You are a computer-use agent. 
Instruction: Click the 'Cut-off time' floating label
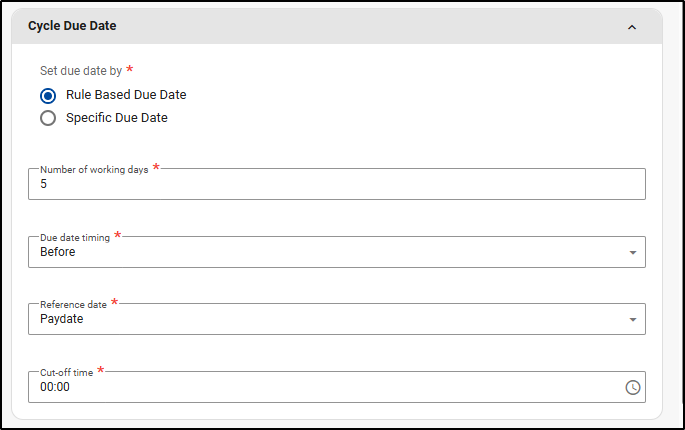[x=66, y=372]
